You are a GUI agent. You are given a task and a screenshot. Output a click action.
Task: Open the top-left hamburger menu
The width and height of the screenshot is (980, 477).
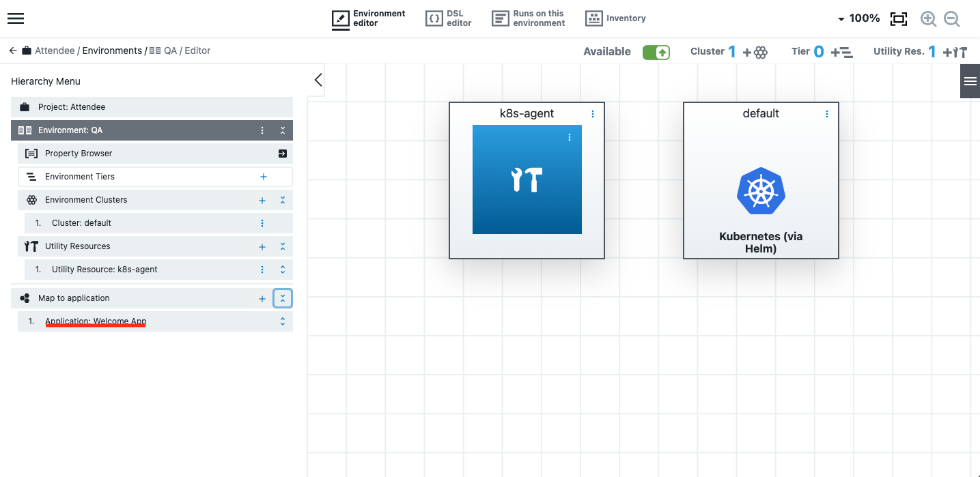[x=15, y=18]
